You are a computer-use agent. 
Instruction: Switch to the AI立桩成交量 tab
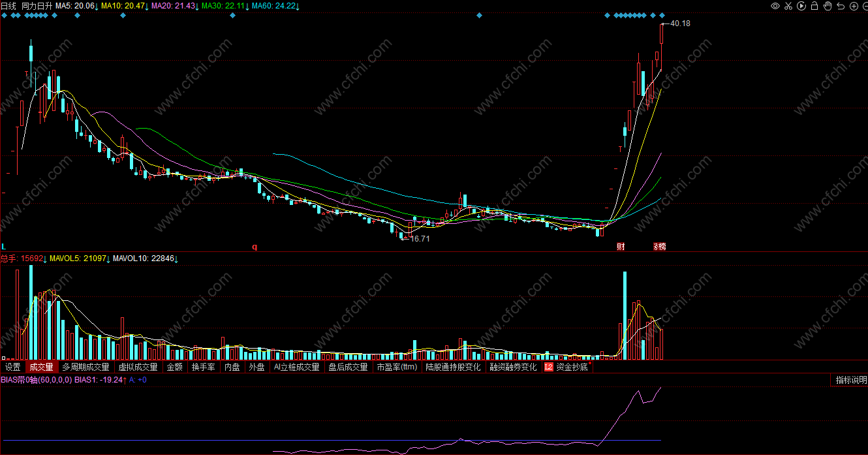click(x=297, y=367)
